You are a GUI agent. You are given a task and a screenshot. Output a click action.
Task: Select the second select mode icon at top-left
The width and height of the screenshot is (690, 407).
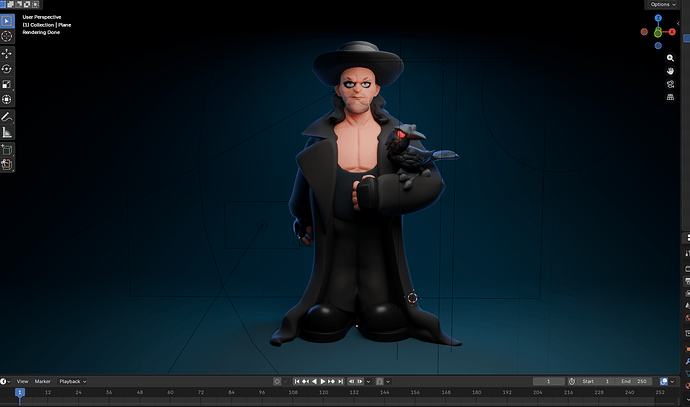pyautogui.click(x=10, y=4)
